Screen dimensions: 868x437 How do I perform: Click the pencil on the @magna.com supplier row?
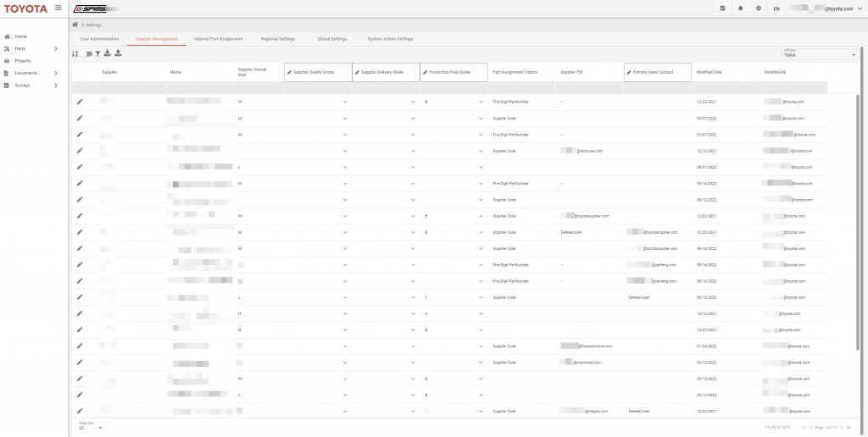(x=80, y=411)
